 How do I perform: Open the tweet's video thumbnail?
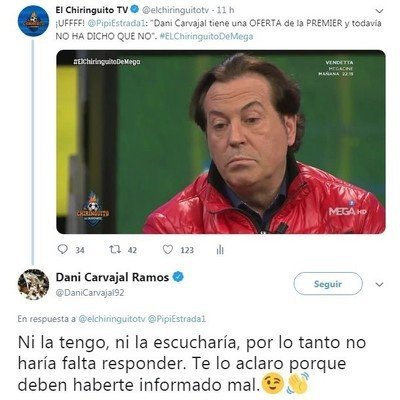(x=221, y=142)
